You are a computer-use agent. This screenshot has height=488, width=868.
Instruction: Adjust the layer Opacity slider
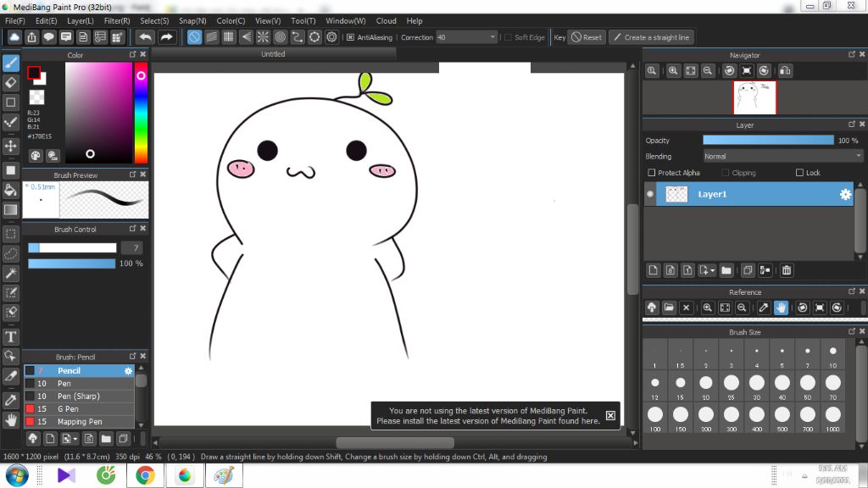click(768, 141)
